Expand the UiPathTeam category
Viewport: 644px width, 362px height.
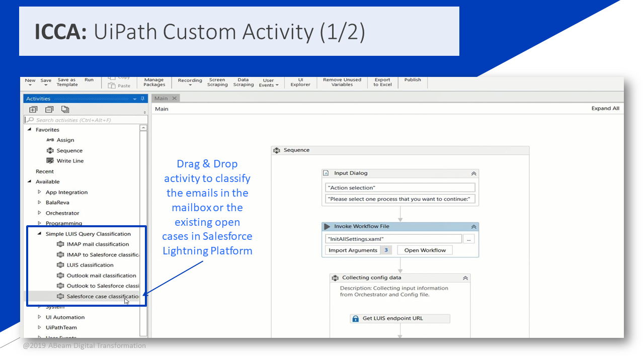coord(40,327)
